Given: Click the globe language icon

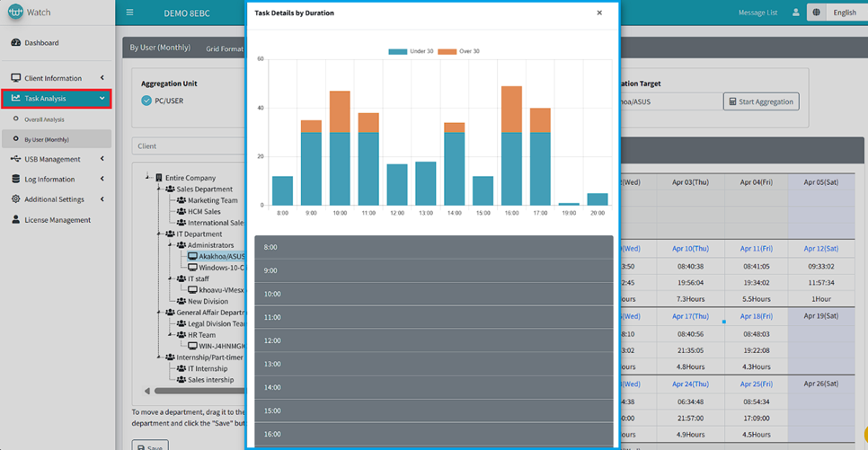Looking at the screenshot, I should 816,13.
